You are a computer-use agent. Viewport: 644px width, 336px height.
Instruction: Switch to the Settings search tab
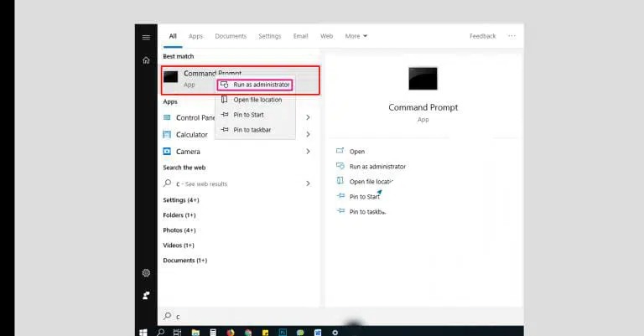click(270, 36)
